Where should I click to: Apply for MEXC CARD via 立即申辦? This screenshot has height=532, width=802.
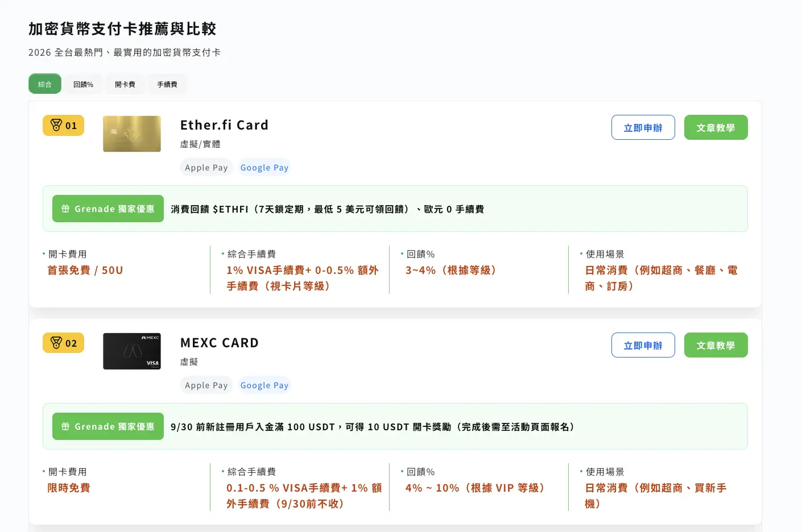pyautogui.click(x=643, y=345)
